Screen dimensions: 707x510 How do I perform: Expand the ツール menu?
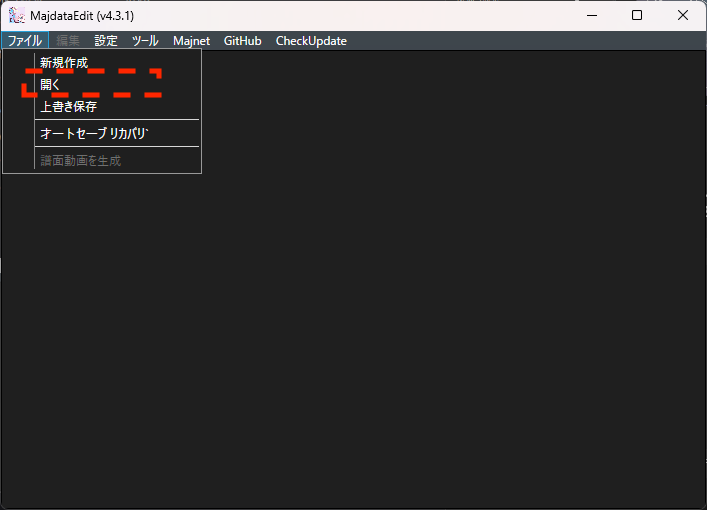(145, 41)
